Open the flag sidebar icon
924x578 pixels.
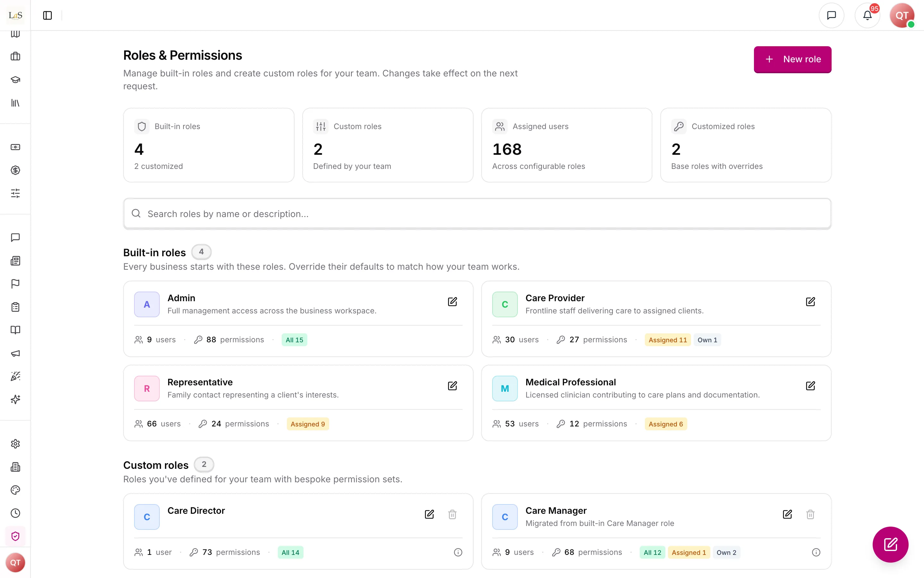click(x=15, y=284)
